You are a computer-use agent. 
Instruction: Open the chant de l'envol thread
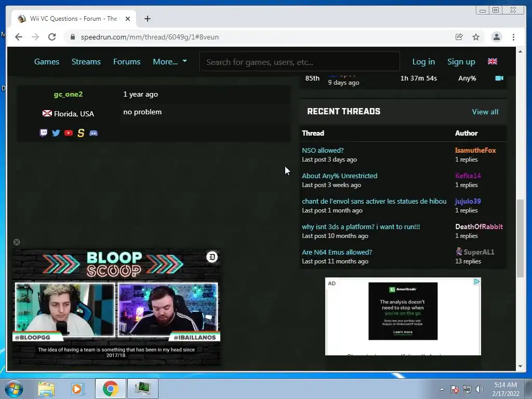[374, 201]
